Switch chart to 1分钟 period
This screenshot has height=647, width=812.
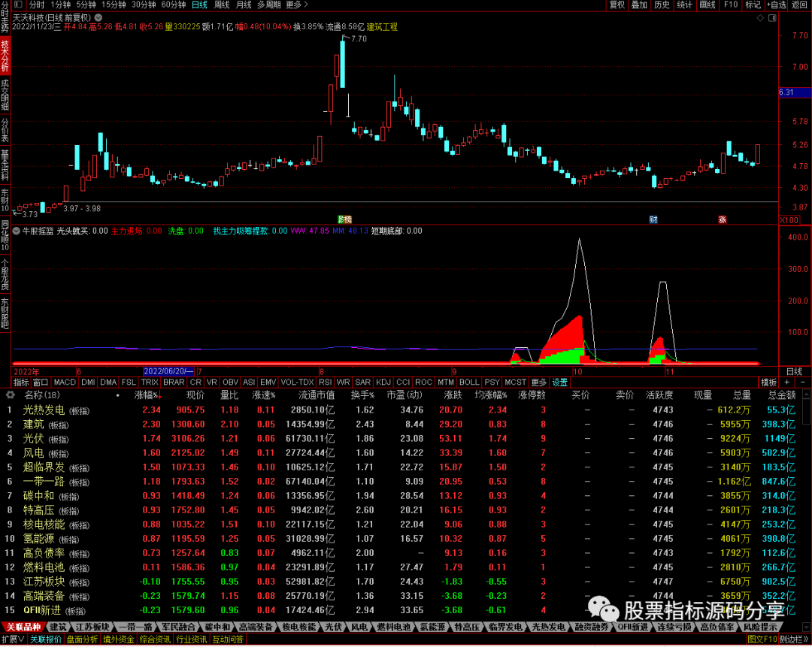tap(61, 5)
